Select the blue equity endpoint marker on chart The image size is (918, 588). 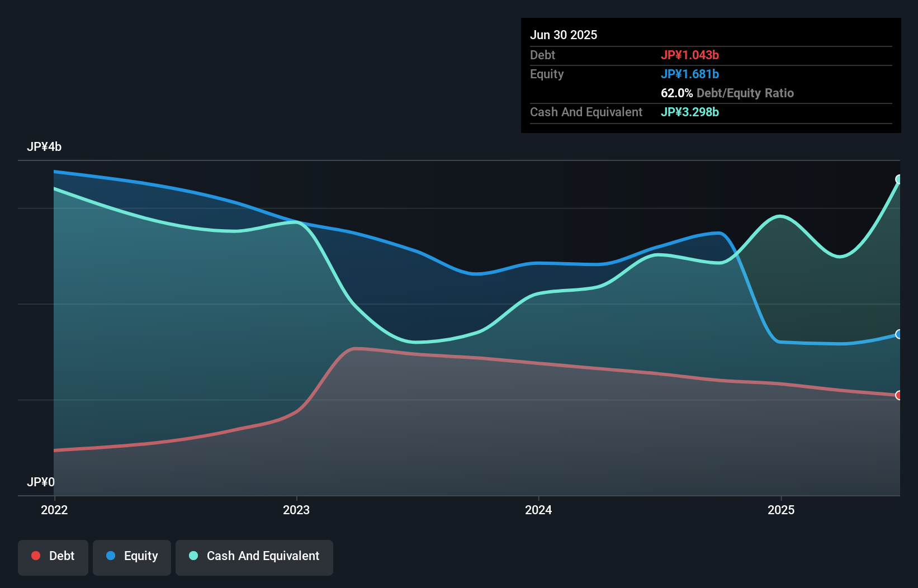point(899,334)
